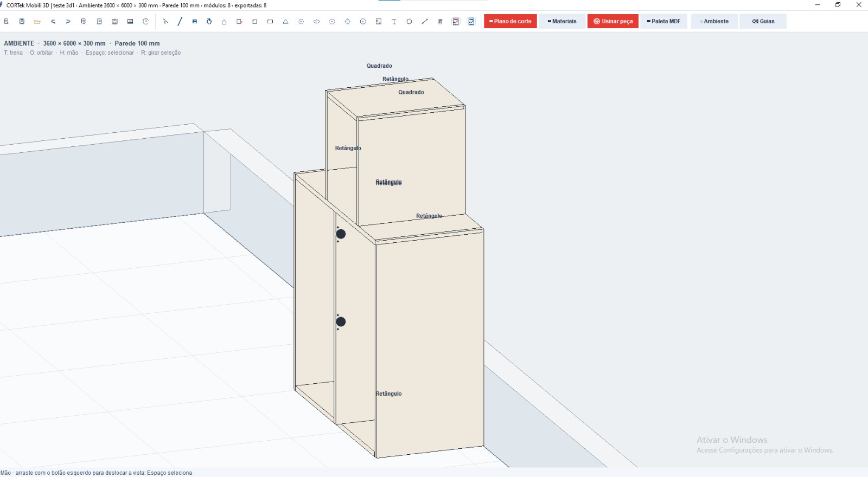
Task: Redo the last action
Action: (68, 22)
